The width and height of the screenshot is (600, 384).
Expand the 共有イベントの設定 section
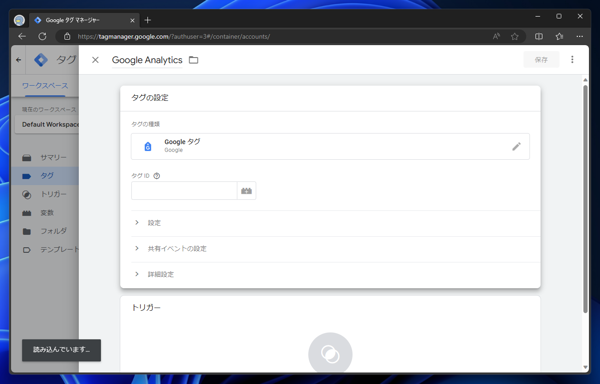pos(336,249)
